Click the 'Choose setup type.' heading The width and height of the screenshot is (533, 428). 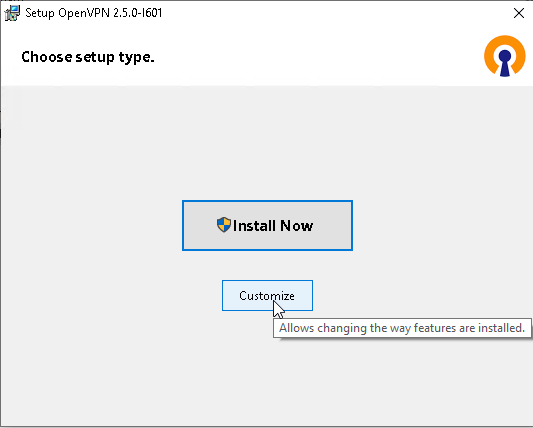coord(88,57)
